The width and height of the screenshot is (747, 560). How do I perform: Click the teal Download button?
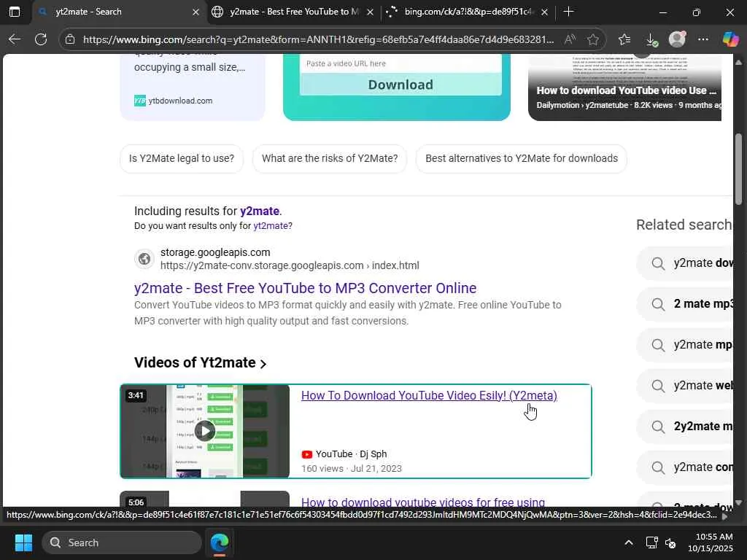pyautogui.click(x=400, y=85)
